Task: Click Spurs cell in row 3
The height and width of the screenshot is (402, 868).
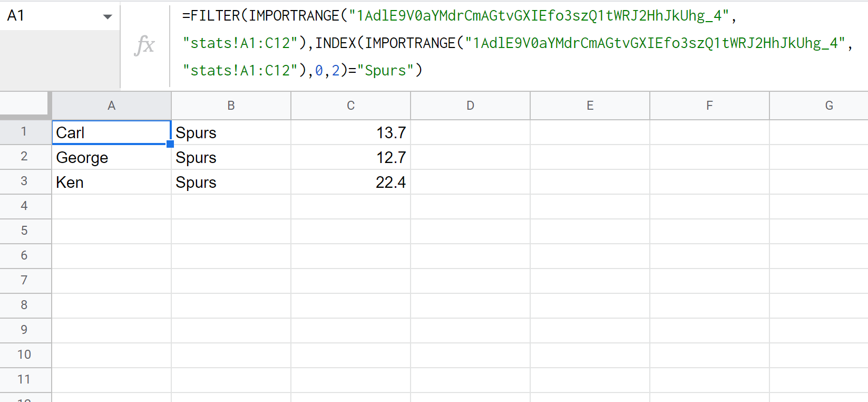Action: tap(231, 182)
